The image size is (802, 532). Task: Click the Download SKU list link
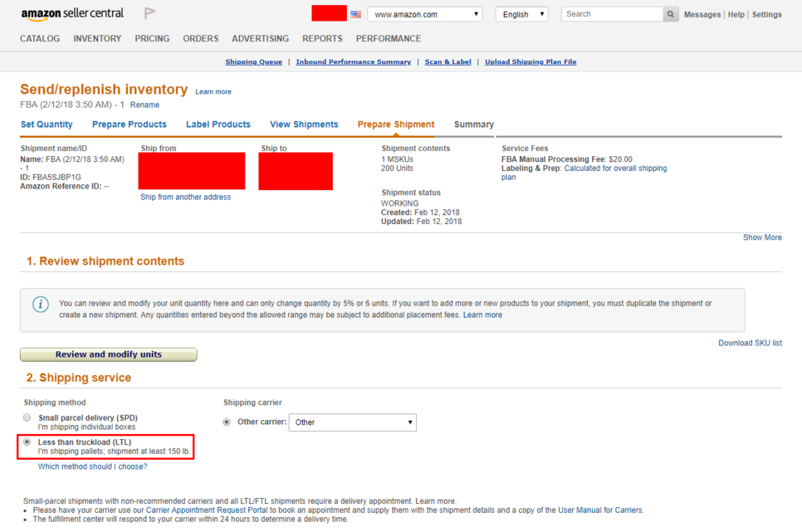pos(750,344)
